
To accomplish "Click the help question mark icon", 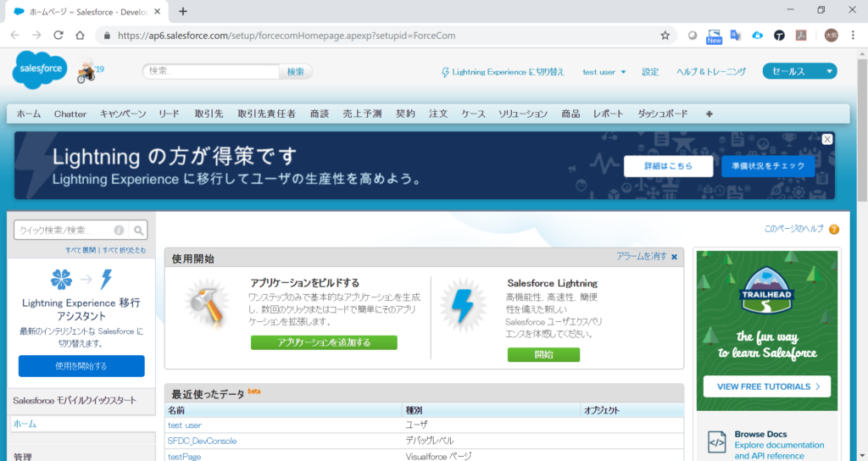I will click(834, 230).
